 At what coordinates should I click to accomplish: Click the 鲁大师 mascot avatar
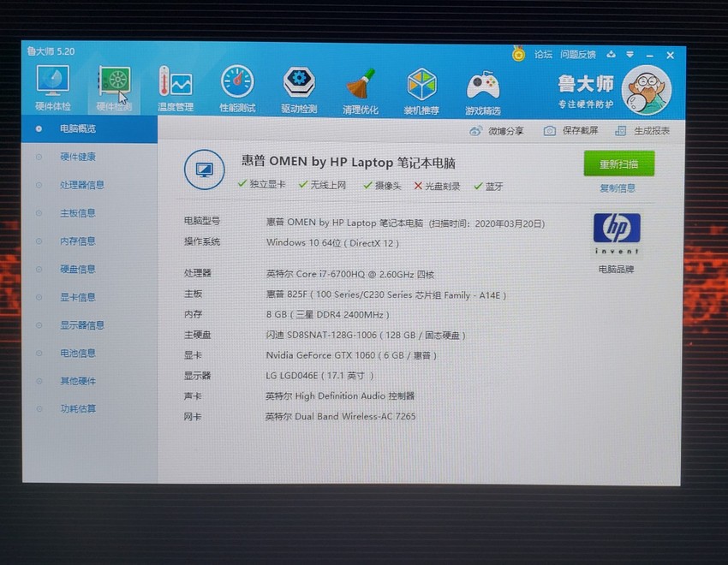point(647,91)
